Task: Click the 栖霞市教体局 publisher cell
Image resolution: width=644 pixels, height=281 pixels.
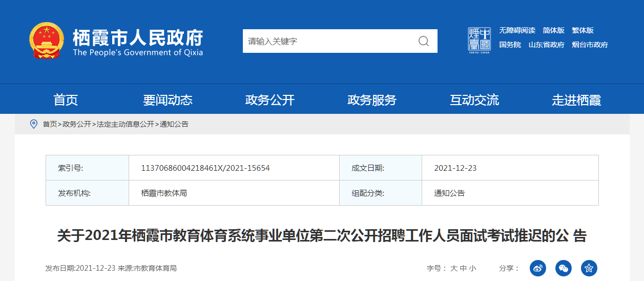Action: point(234,193)
